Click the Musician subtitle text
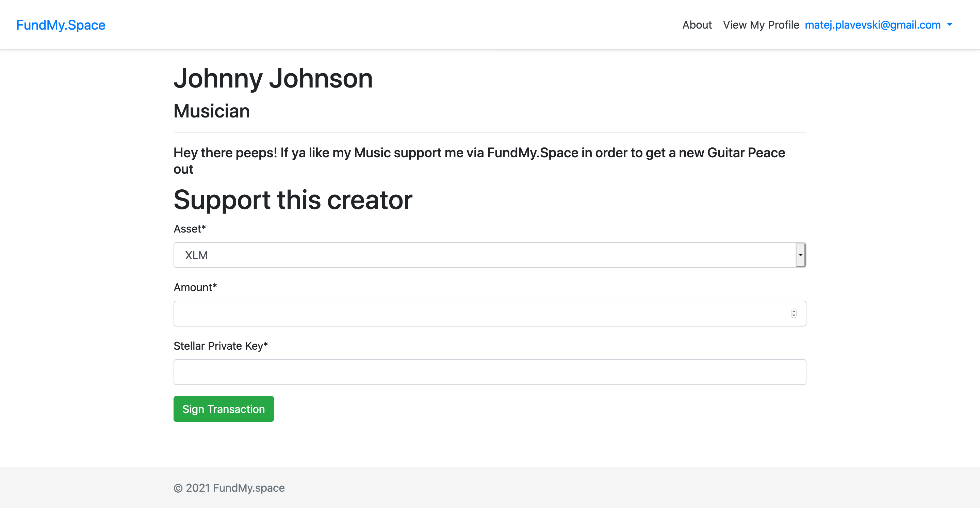980x508 pixels. (x=212, y=111)
